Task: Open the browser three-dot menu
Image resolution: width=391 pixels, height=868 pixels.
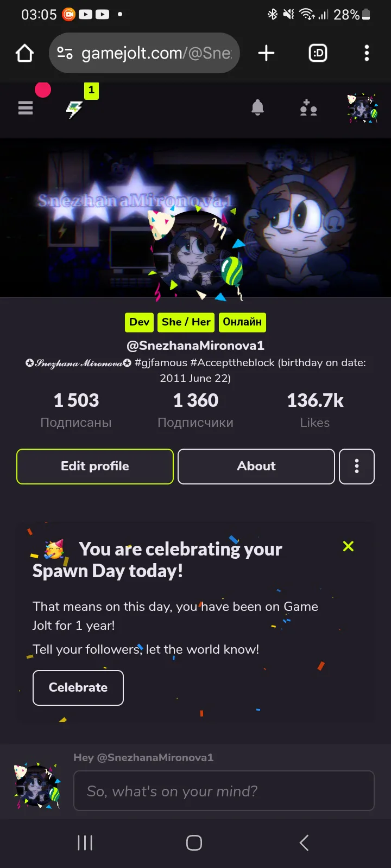Action: pos(367,53)
